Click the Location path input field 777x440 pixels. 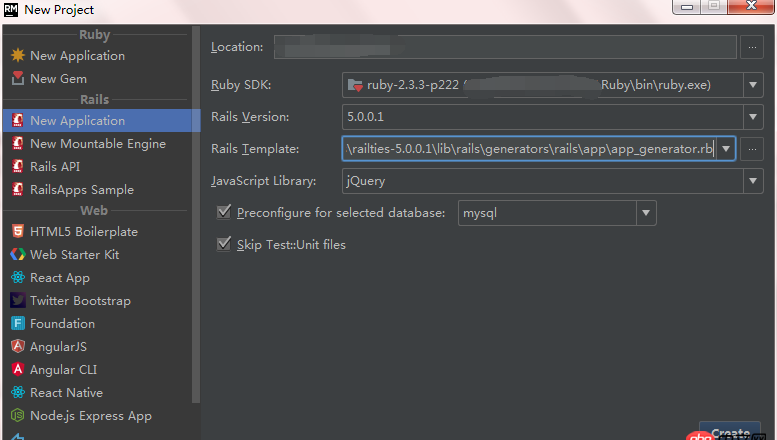[x=504, y=46]
